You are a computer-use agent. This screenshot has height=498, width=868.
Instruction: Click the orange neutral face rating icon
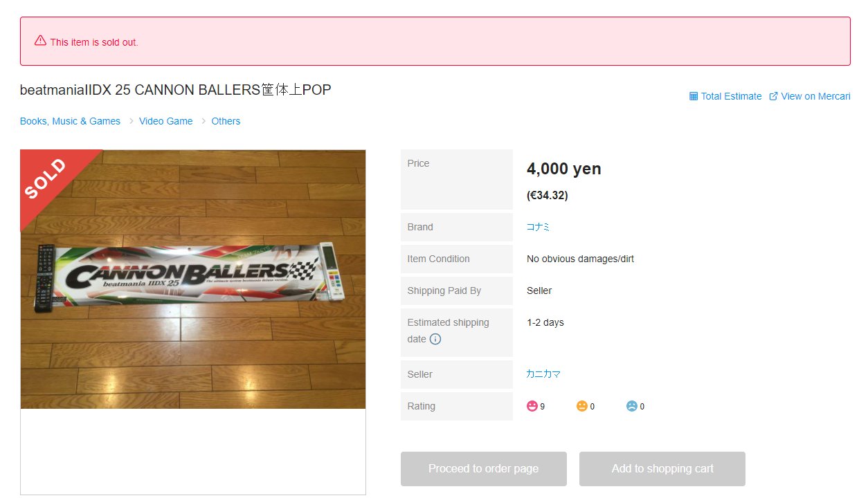click(581, 406)
